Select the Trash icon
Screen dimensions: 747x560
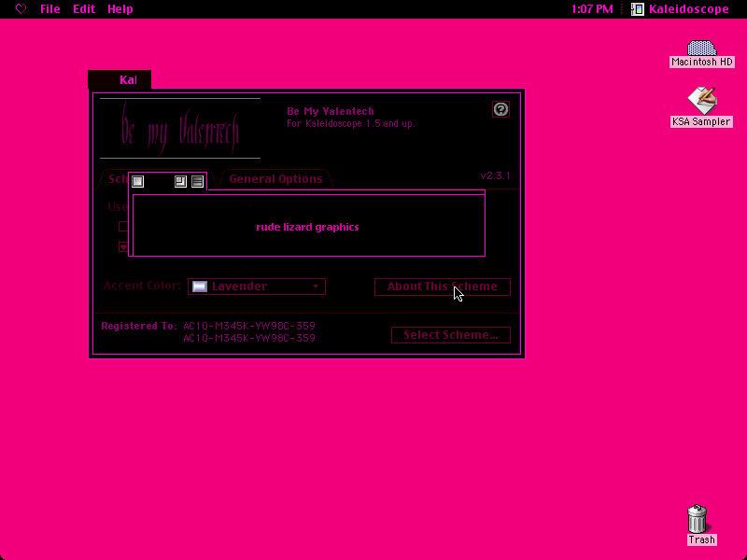click(x=698, y=525)
